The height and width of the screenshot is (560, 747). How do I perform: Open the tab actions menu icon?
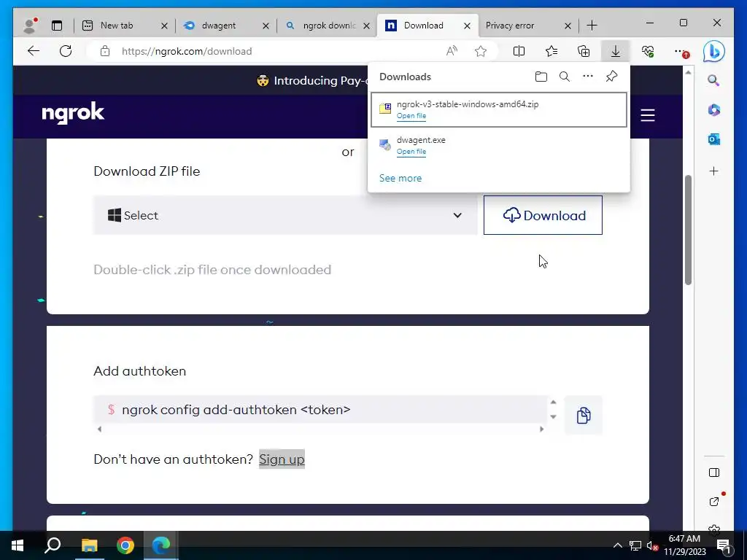point(57,26)
